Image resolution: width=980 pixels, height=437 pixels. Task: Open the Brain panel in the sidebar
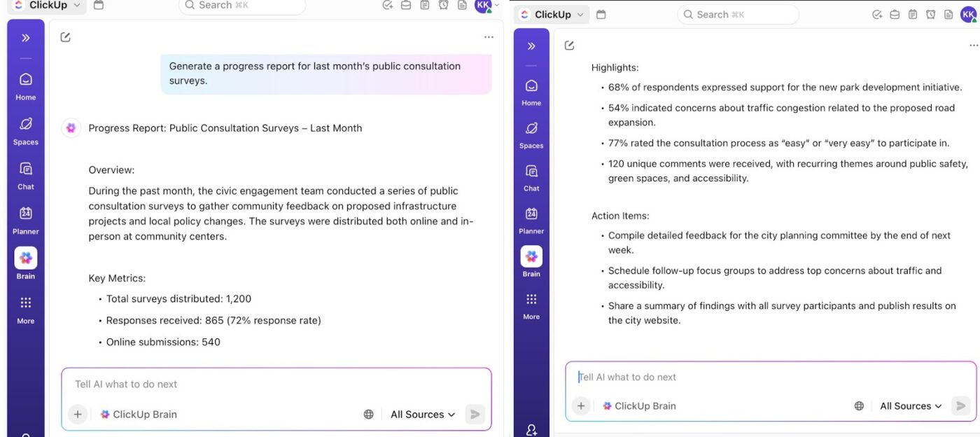[25, 259]
